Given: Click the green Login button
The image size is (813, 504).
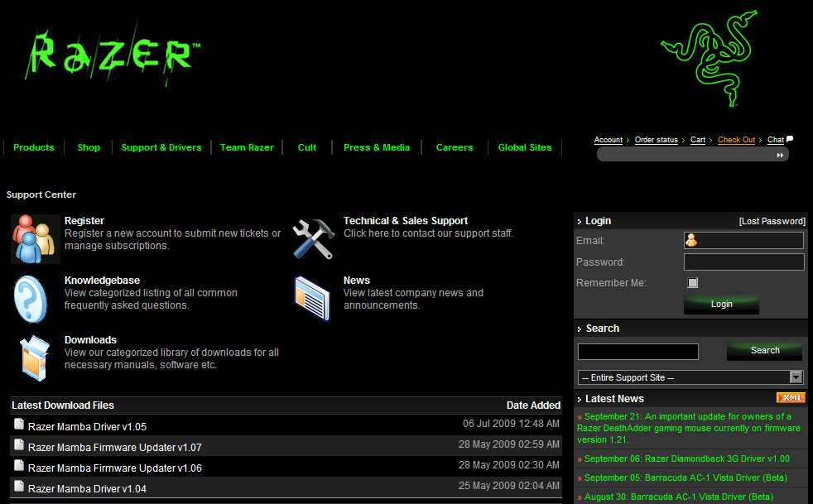Looking at the screenshot, I should coord(721,305).
